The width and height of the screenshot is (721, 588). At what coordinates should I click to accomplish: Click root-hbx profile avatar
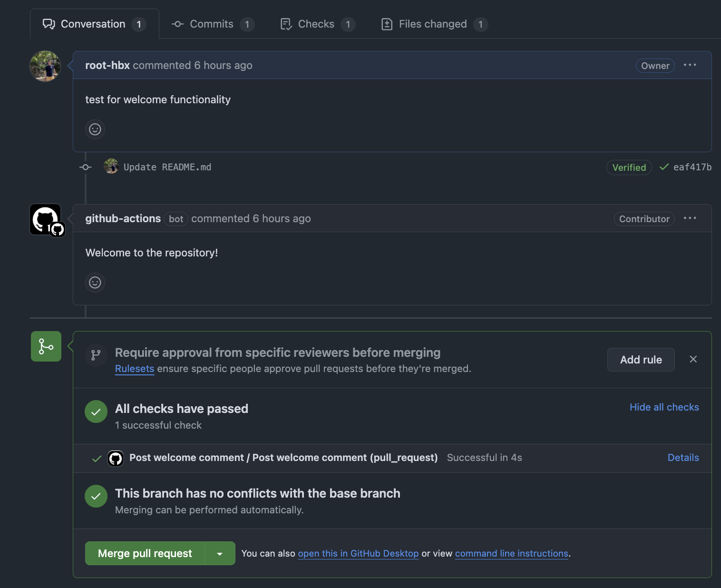click(x=45, y=66)
